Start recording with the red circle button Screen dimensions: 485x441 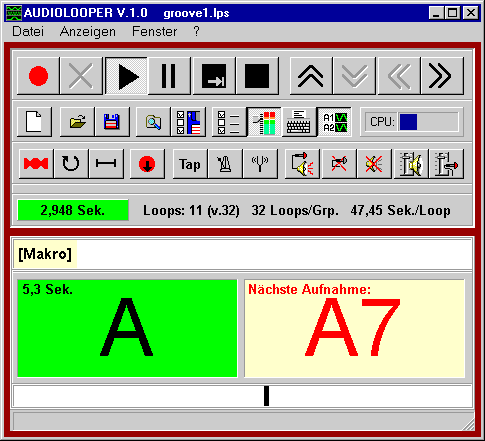tap(38, 76)
